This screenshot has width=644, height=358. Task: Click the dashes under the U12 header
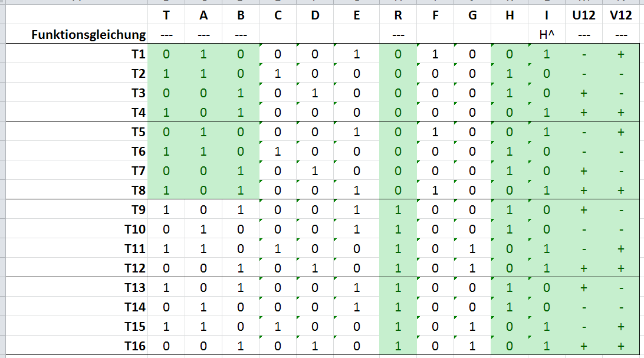pyautogui.click(x=584, y=35)
